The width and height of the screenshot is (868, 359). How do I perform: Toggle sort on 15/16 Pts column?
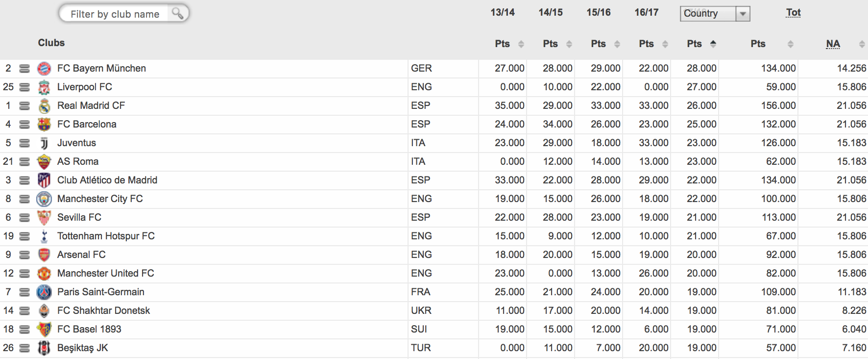coord(617,44)
